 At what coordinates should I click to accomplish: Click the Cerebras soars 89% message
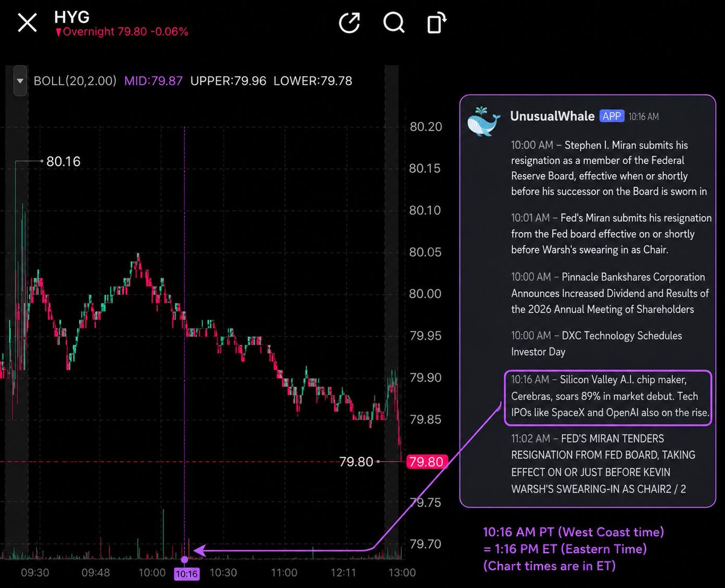click(x=608, y=398)
